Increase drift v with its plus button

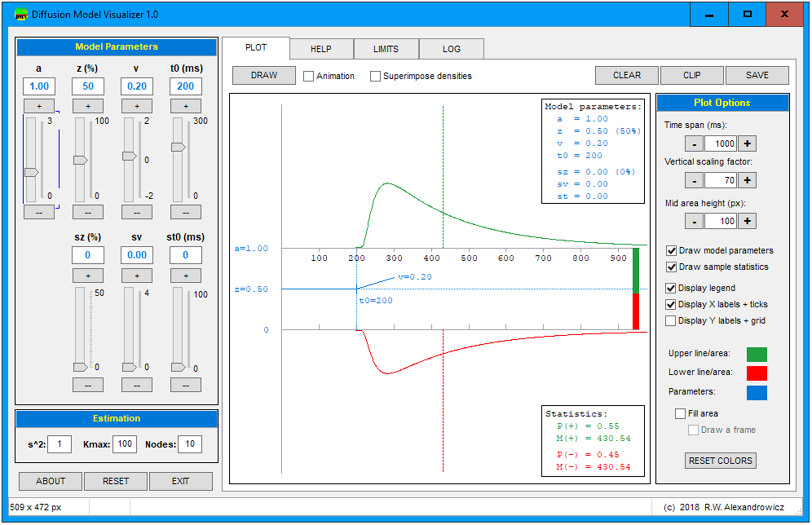[x=137, y=106]
